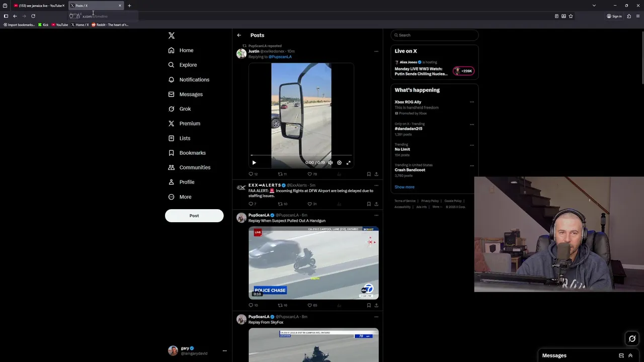Open the floating Grok button
Viewport: 644px width, 362px height.
coord(632,338)
